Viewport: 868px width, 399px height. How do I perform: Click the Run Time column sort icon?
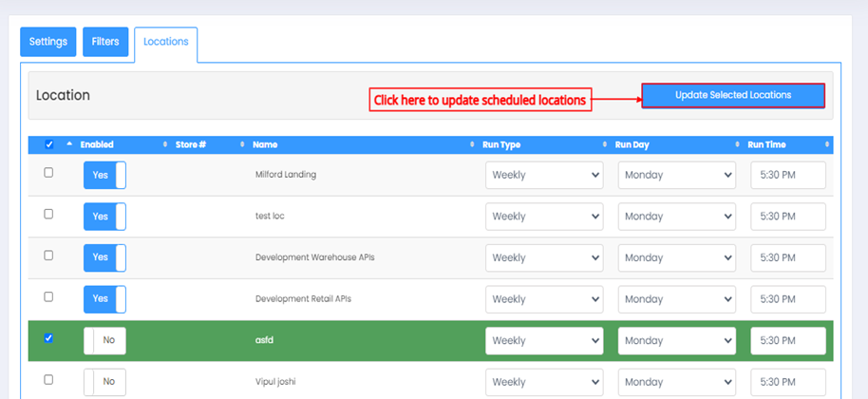click(827, 144)
